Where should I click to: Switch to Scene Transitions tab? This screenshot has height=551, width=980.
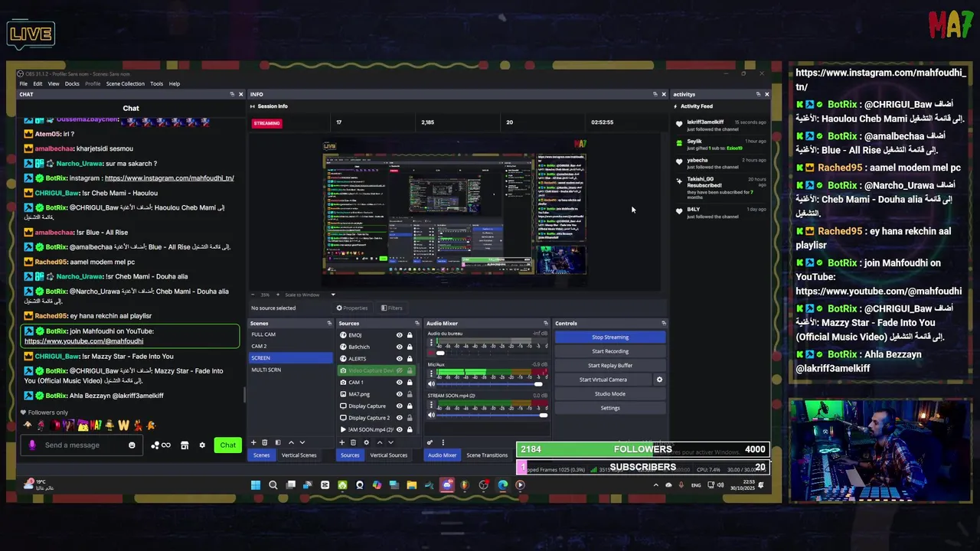coord(488,455)
